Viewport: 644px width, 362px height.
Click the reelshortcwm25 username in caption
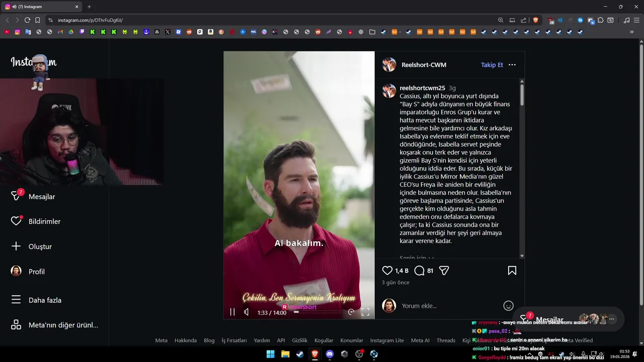[422, 88]
